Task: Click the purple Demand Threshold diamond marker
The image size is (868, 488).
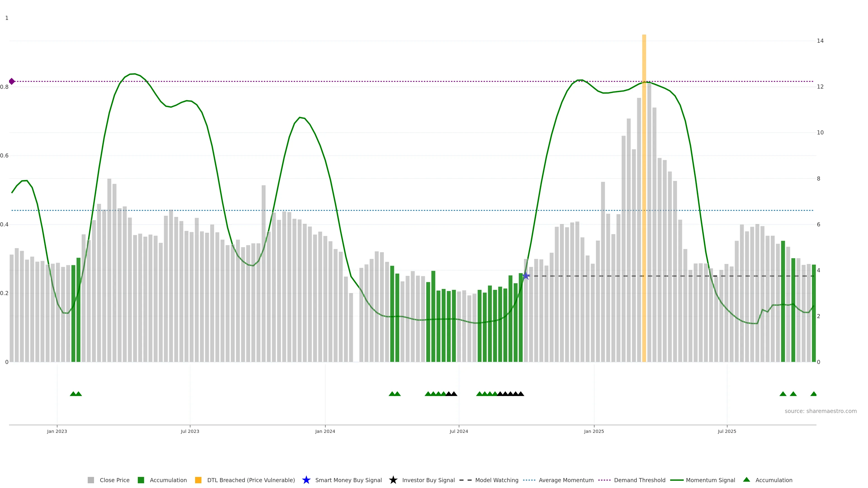Action: 12,81
